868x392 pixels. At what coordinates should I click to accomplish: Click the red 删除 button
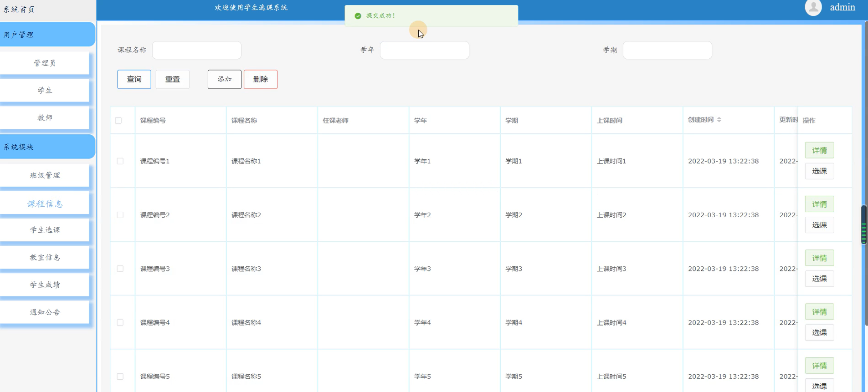click(261, 79)
